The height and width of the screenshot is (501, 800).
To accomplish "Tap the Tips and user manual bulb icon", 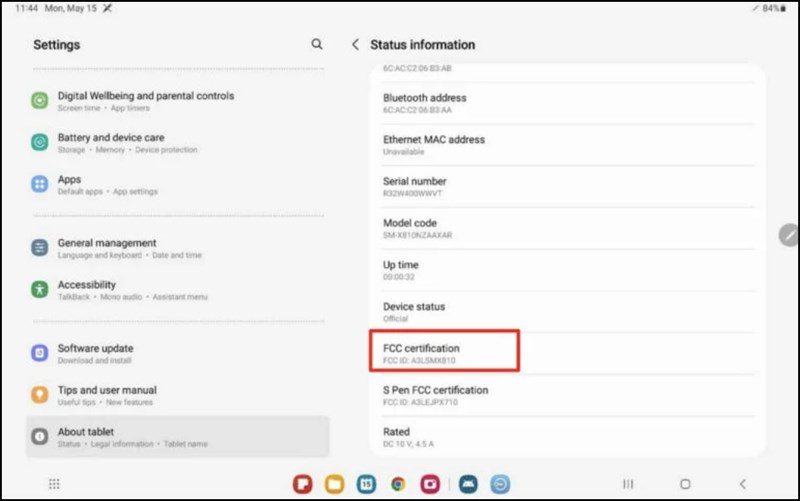I will [40, 394].
